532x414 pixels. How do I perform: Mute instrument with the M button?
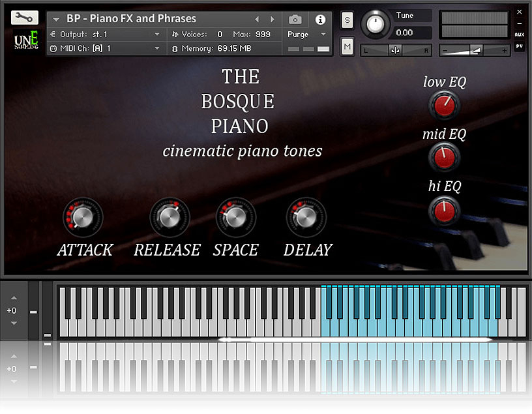[x=347, y=46]
